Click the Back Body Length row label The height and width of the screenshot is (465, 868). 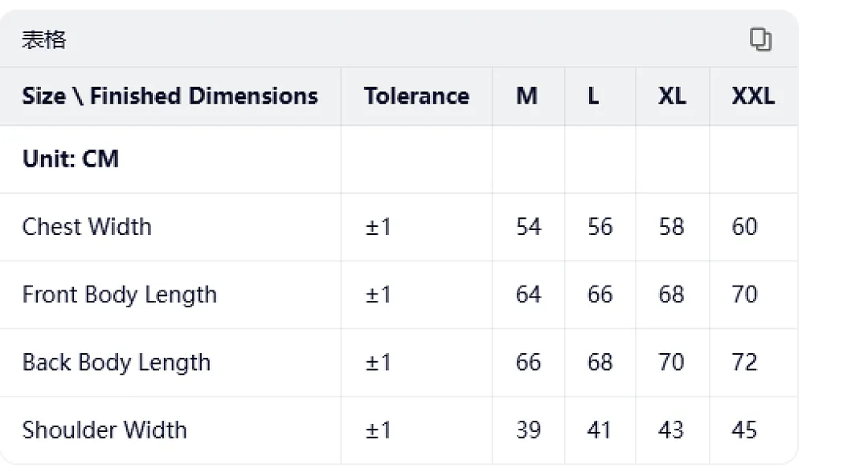117,363
